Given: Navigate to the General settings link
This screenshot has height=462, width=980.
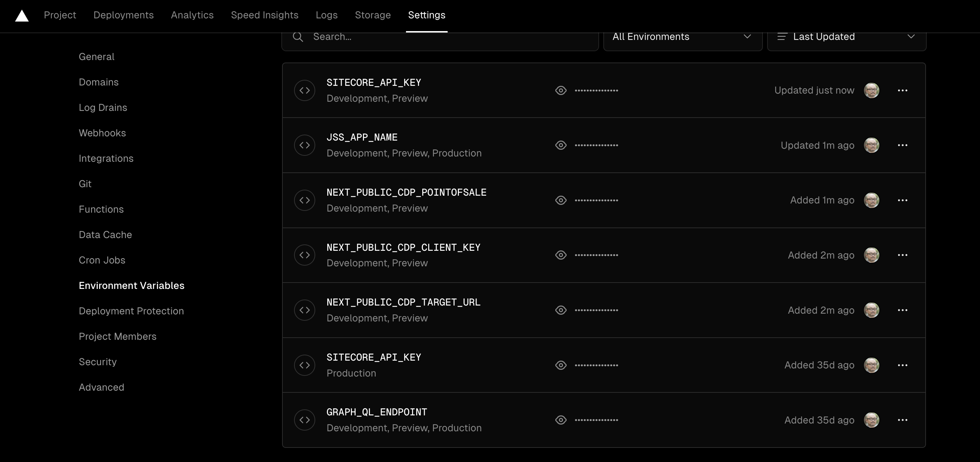Looking at the screenshot, I should point(96,56).
